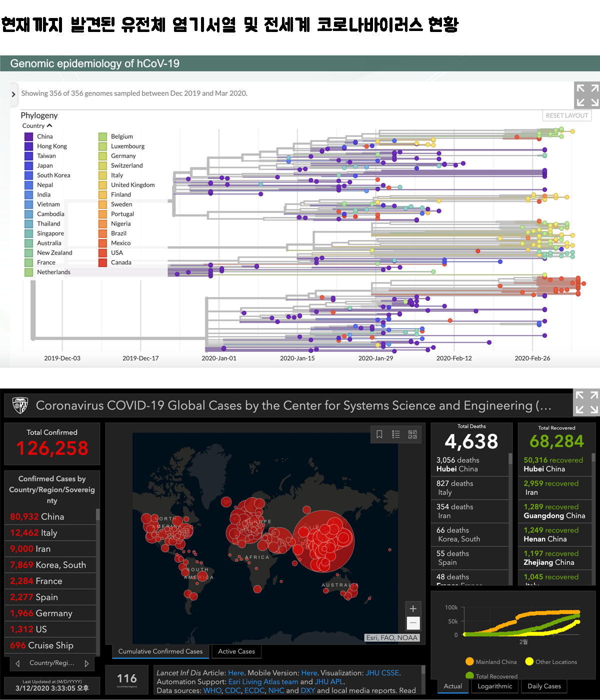Select 354 deaths Iran entry
This screenshot has width=600, height=700.
click(x=470, y=511)
